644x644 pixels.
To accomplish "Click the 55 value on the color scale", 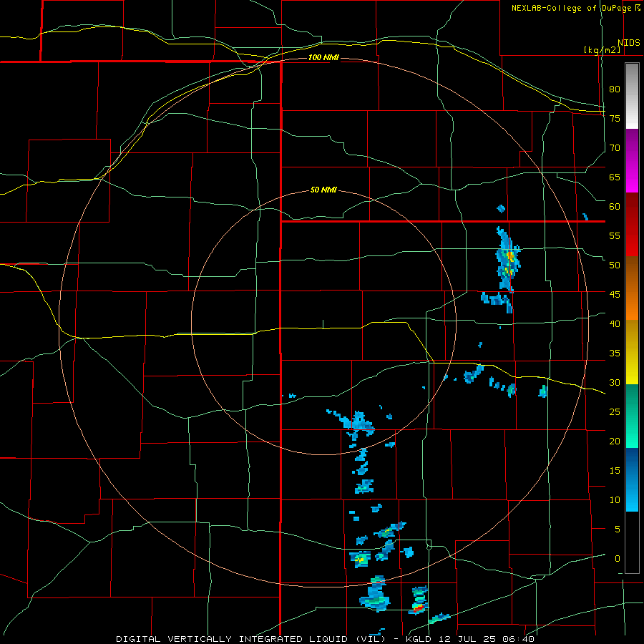I will pyautogui.click(x=615, y=235).
